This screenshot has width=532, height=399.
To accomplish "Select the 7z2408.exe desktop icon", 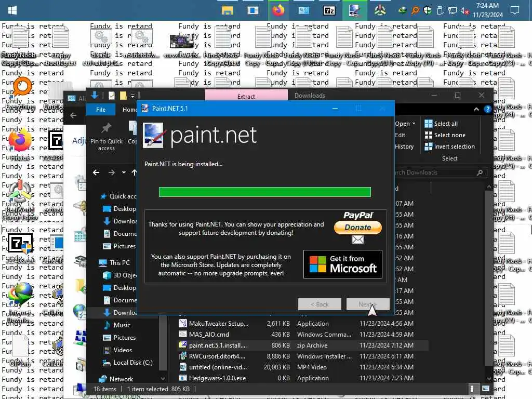I will [20, 248].
